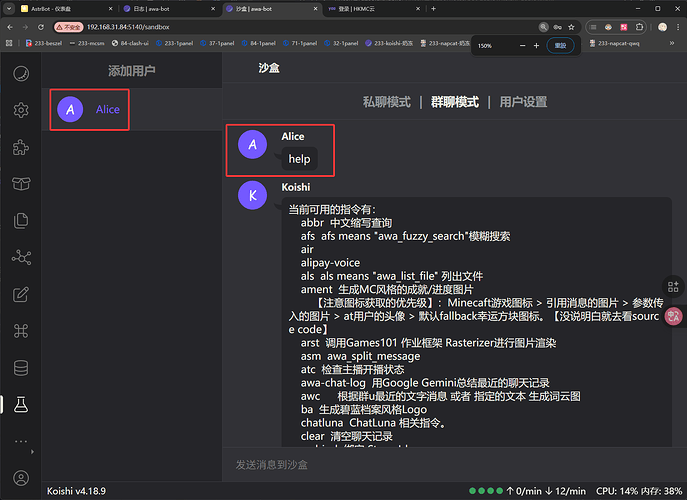Switch to 私聊模式 tab
This screenshot has width=687, height=500.
pos(386,102)
